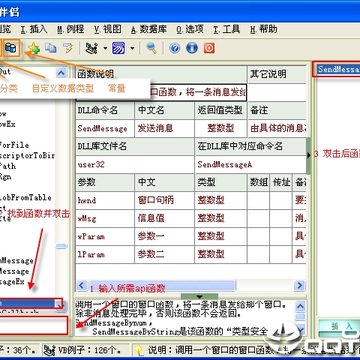Screen dimensions: 360x360
Task: Click the API function search input box
Action: (33, 325)
